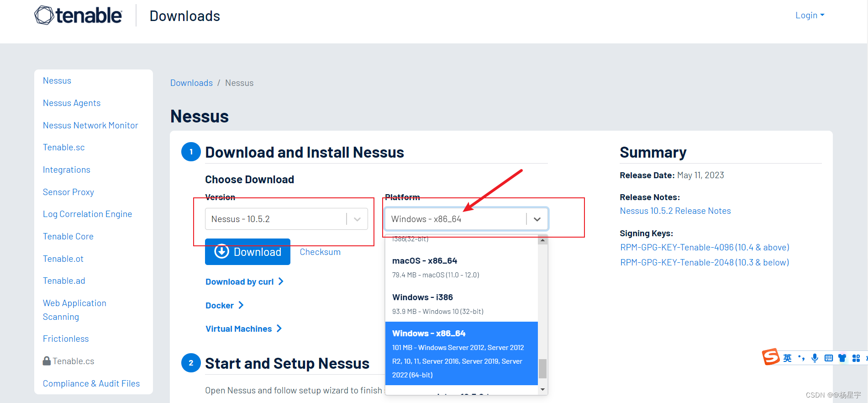
Task: Click platform list scroll up arrow
Action: tap(542, 240)
